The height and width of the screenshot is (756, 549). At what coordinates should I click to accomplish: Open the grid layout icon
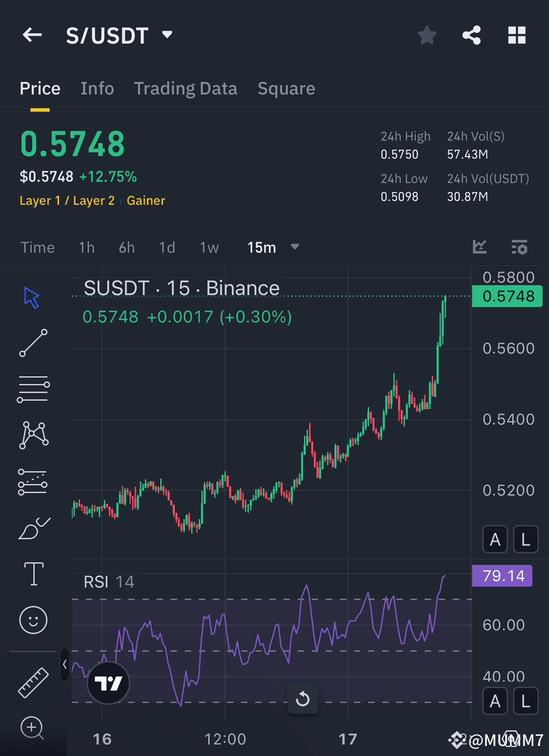pyautogui.click(x=517, y=35)
